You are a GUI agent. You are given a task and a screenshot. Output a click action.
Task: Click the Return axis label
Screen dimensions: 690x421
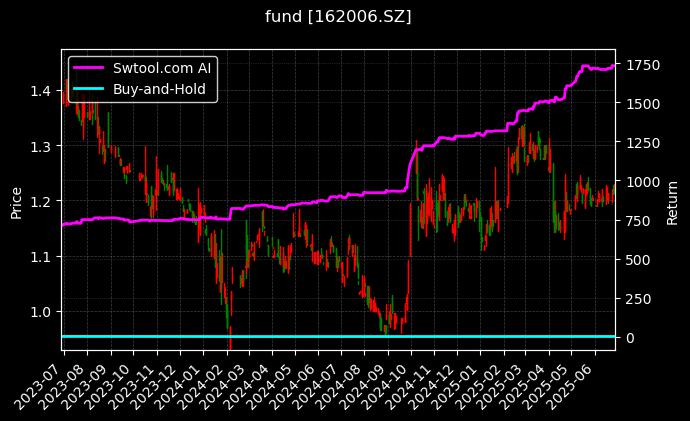(672, 201)
